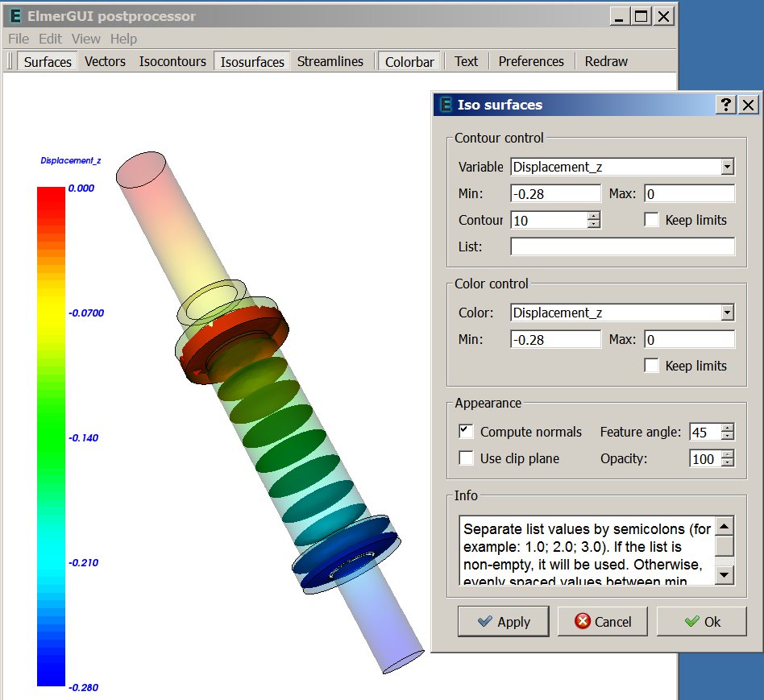Click the color Max field showing 0
This screenshot has height=700, width=764.
click(x=689, y=339)
